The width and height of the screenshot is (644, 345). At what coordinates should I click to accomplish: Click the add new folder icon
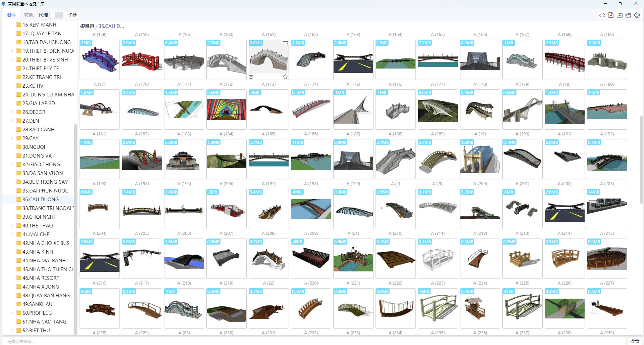coord(620,15)
